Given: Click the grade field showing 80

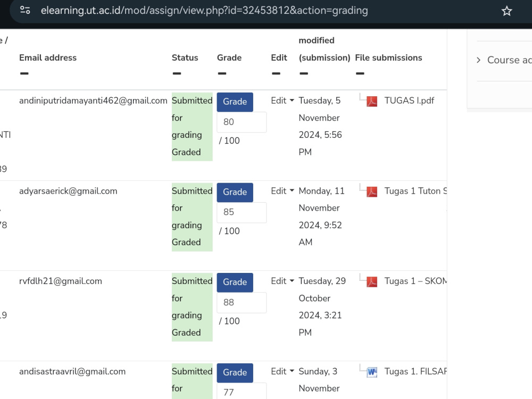Looking at the screenshot, I should pyautogui.click(x=242, y=122).
